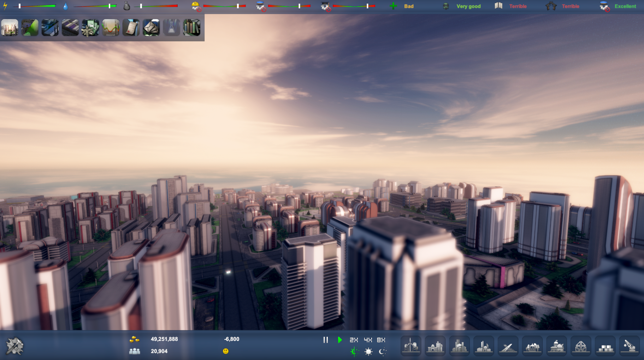Open the roads transport build menu
This screenshot has width=644, height=360.
(x=508, y=346)
